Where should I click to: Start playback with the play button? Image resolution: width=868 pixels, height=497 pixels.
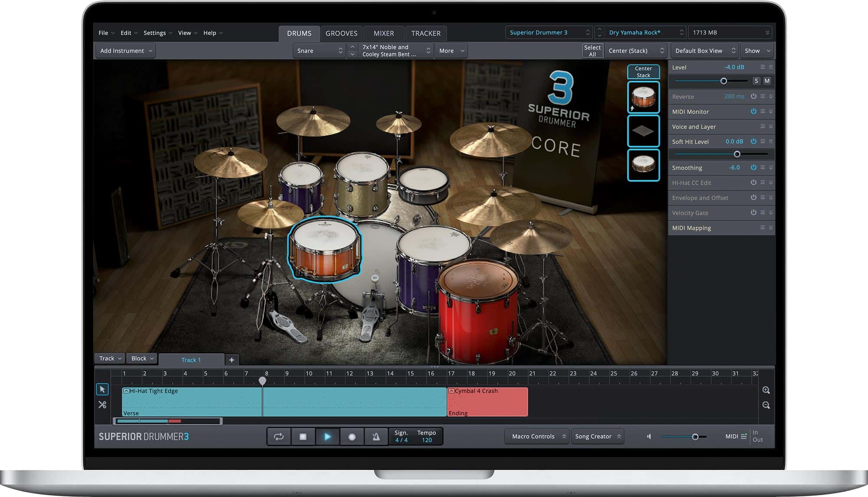pyautogui.click(x=327, y=436)
